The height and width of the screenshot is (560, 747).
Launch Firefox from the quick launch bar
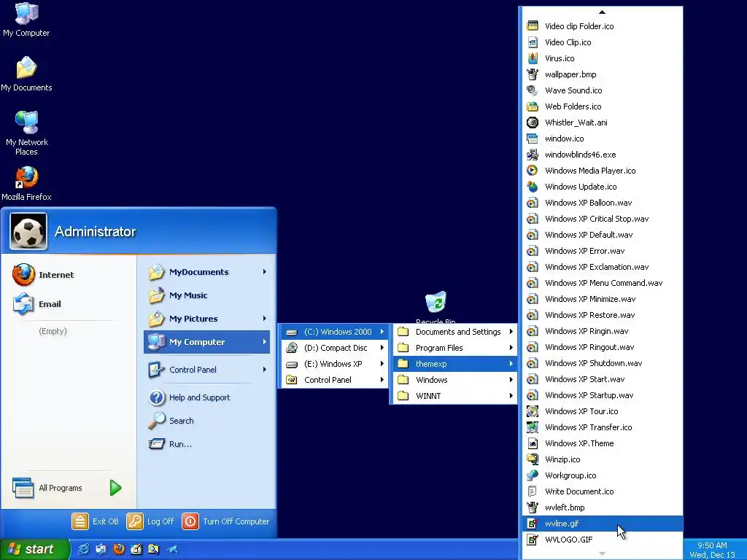coord(119,549)
